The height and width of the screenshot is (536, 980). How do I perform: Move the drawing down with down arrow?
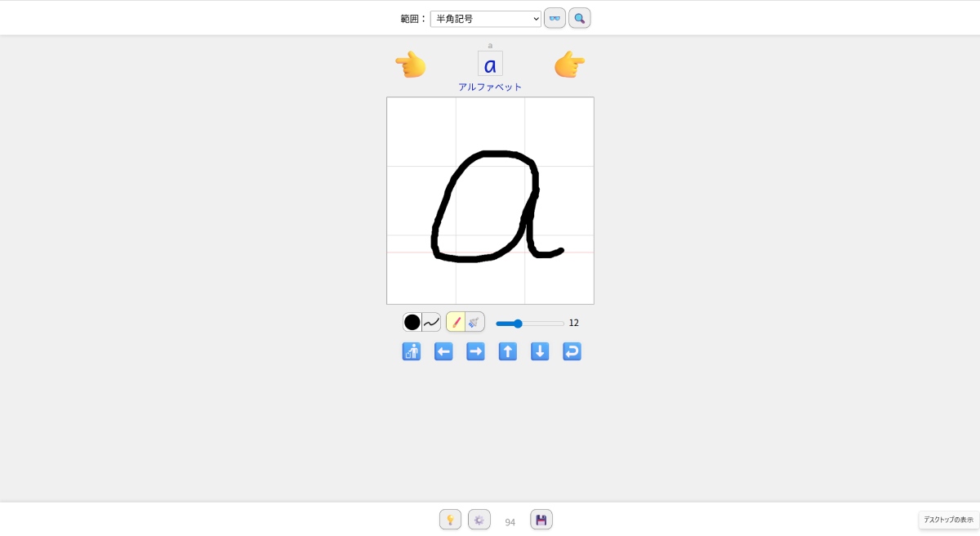coord(540,351)
